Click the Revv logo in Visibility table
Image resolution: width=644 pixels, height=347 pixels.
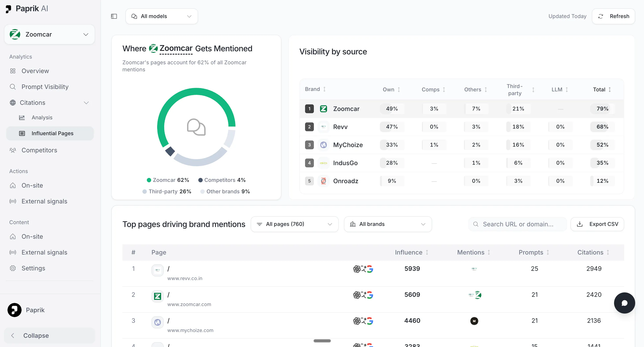coord(324,127)
